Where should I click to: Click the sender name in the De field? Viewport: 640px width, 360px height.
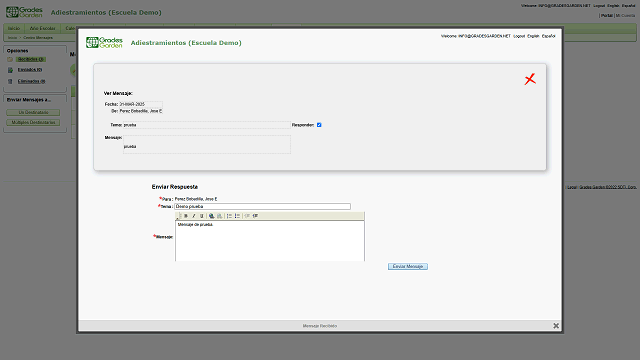point(141,111)
